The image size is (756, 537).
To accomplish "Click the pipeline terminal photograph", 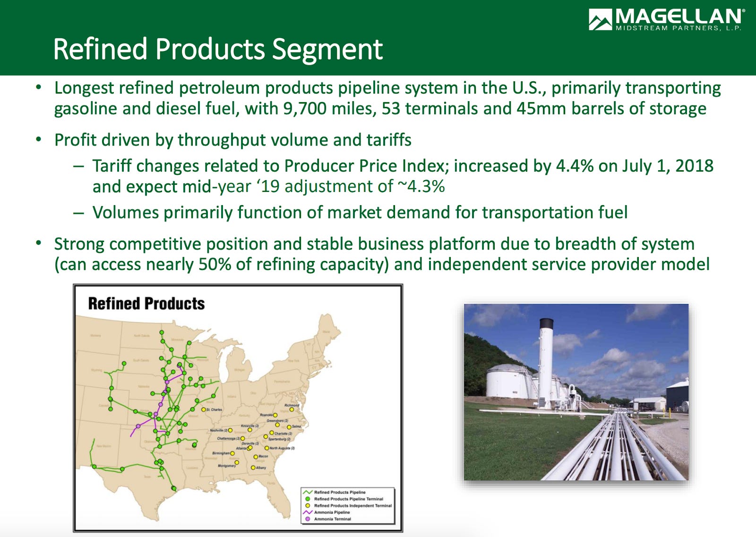I will click(x=576, y=392).
